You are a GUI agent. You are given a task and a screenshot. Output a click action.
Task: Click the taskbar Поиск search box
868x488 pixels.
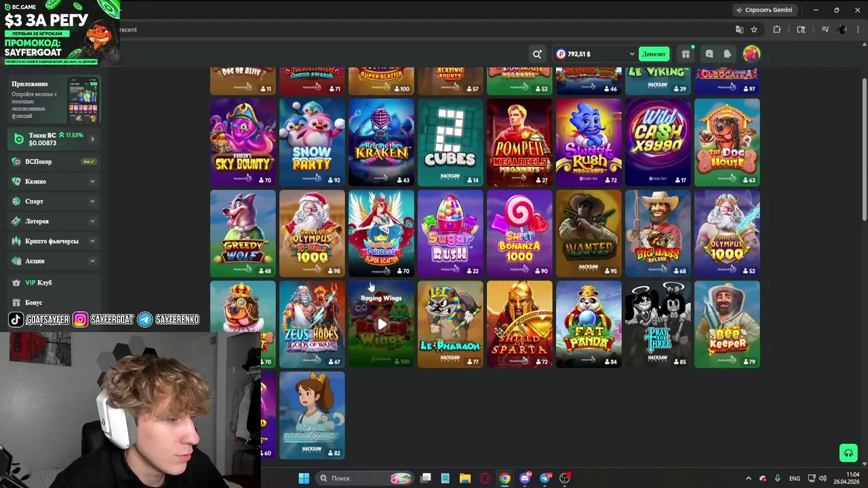(364, 478)
